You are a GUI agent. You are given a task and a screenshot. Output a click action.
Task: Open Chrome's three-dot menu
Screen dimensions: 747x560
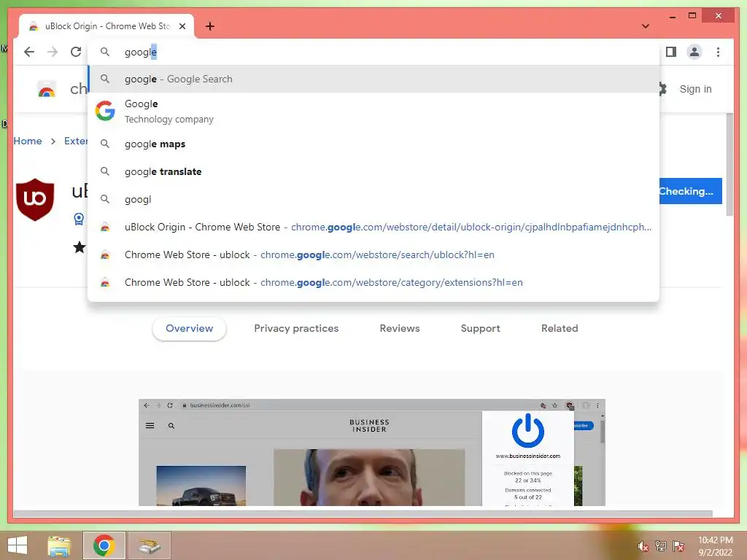718,52
